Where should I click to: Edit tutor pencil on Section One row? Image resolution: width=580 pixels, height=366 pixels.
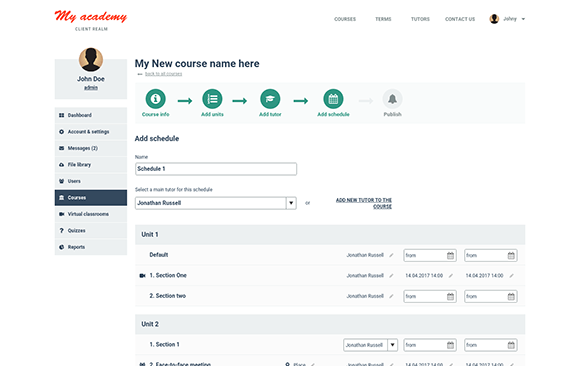(x=391, y=276)
